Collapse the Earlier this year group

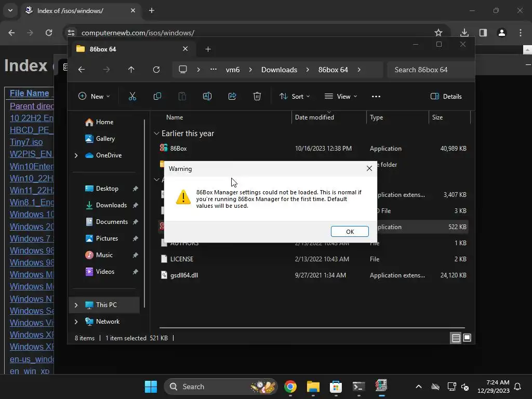pyautogui.click(x=156, y=134)
